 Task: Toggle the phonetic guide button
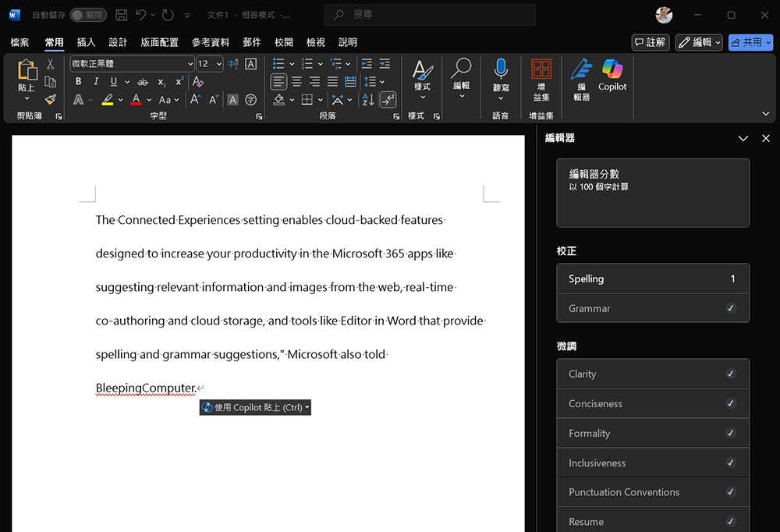pyautogui.click(x=232, y=64)
